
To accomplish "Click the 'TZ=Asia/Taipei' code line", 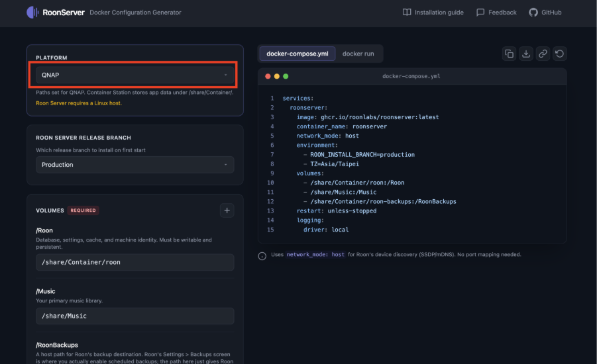I will tap(335, 164).
